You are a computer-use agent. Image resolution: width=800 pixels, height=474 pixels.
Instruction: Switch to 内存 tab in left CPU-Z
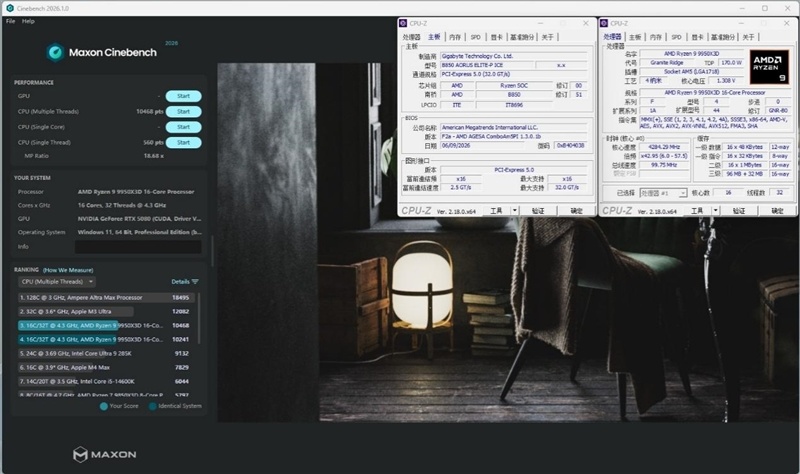tap(455, 37)
